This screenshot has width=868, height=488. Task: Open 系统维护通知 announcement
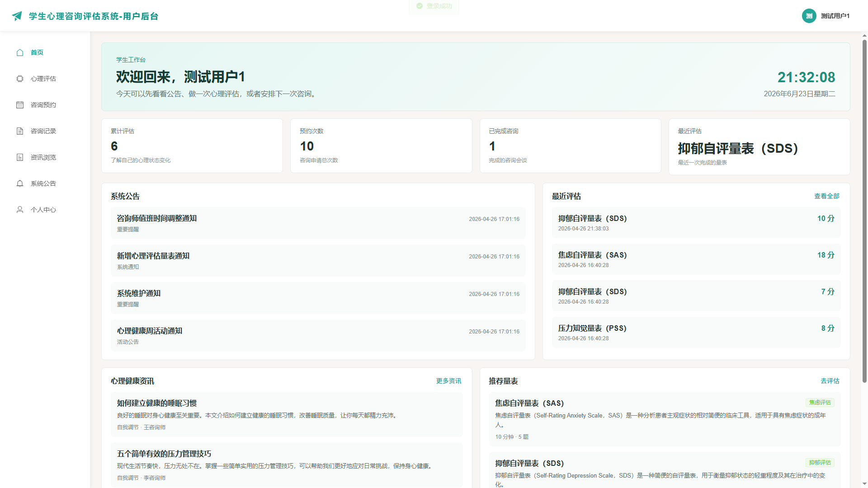(318, 298)
